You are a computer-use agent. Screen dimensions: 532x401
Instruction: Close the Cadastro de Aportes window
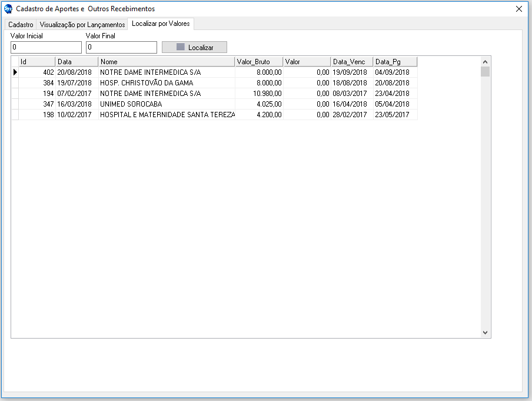518,9
